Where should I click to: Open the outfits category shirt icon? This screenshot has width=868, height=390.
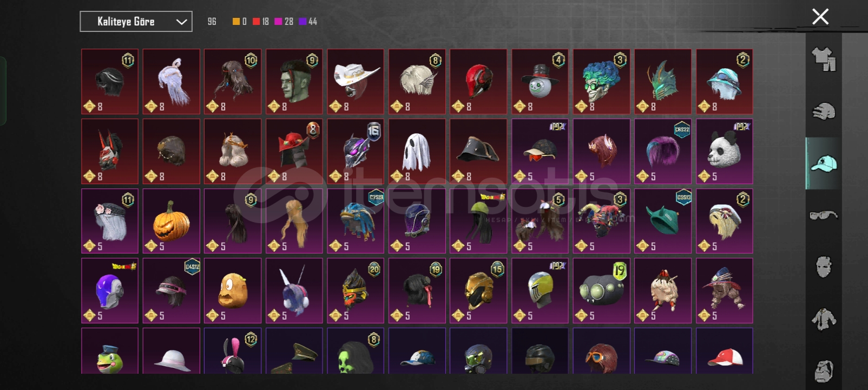coord(824,59)
